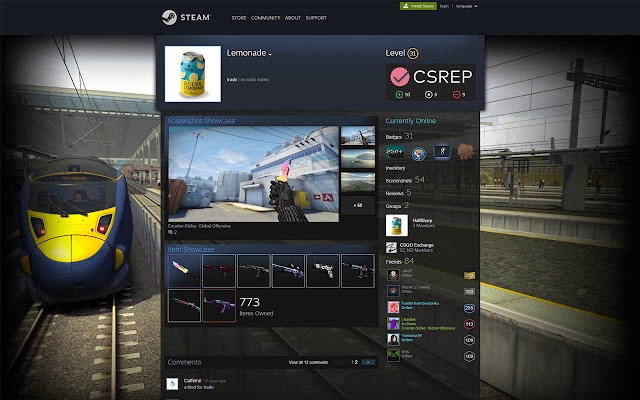Select the red rifle showcase item
Image resolution: width=640 pixels, height=400 pixels.
219,271
